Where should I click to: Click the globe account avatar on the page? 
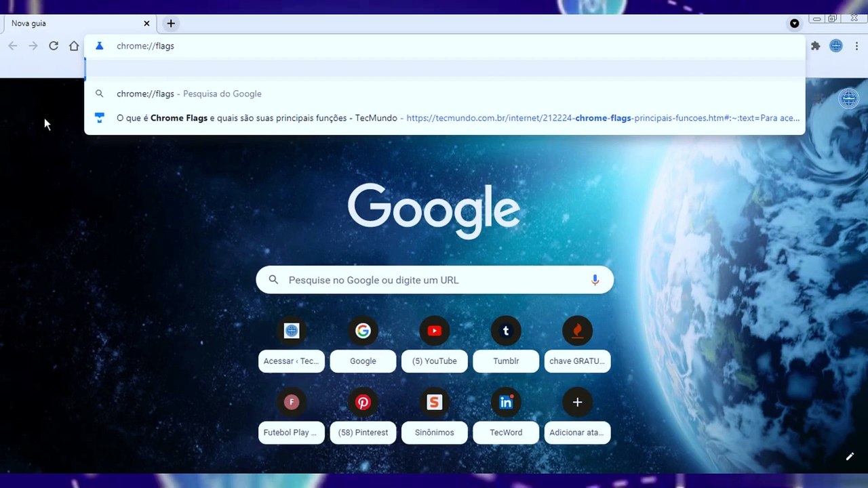[848, 99]
